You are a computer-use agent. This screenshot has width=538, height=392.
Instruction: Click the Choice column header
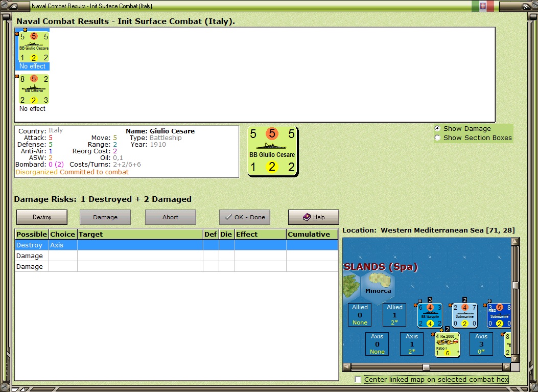click(63, 234)
